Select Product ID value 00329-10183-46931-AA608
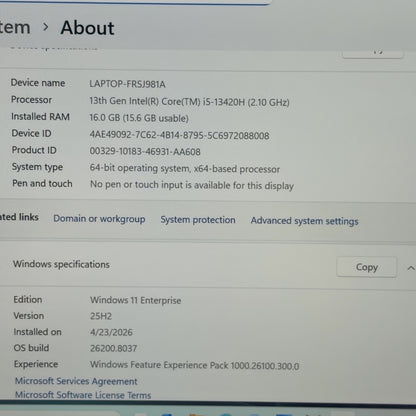Screen dimensions: 416x416 point(145,151)
